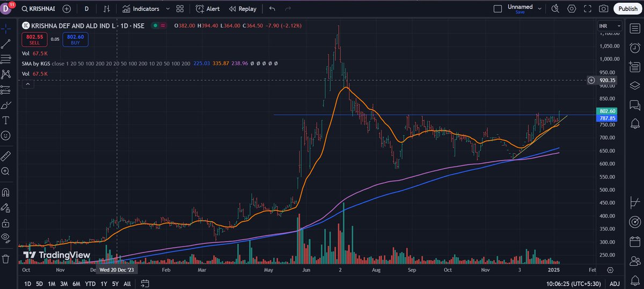Select the 5D date range tab

(39, 284)
